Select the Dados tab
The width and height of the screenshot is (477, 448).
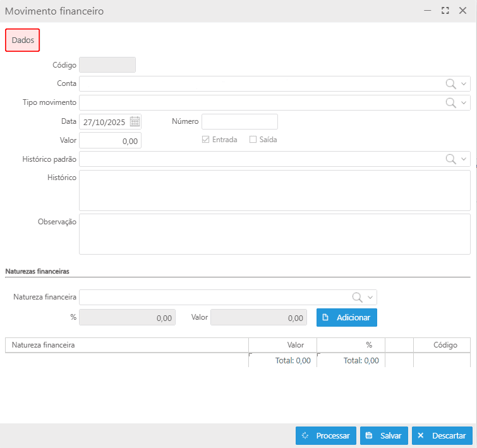tap(23, 40)
